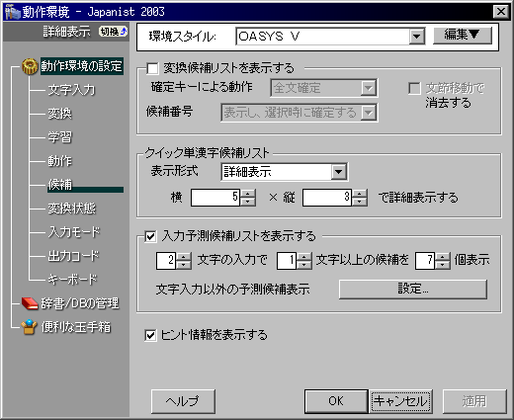This screenshot has width=514, height=420.
Task: Select キーボード in the tree
Action: click(x=73, y=280)
